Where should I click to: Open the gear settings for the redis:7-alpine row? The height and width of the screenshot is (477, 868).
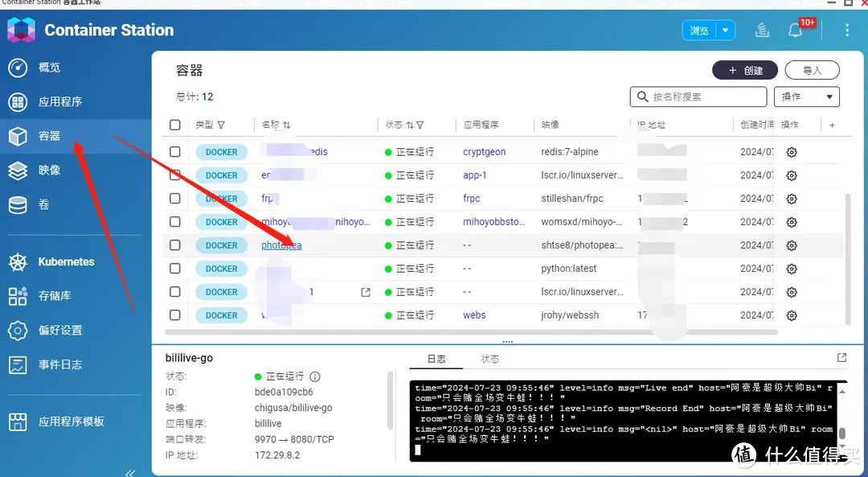[x=792, y=152]
